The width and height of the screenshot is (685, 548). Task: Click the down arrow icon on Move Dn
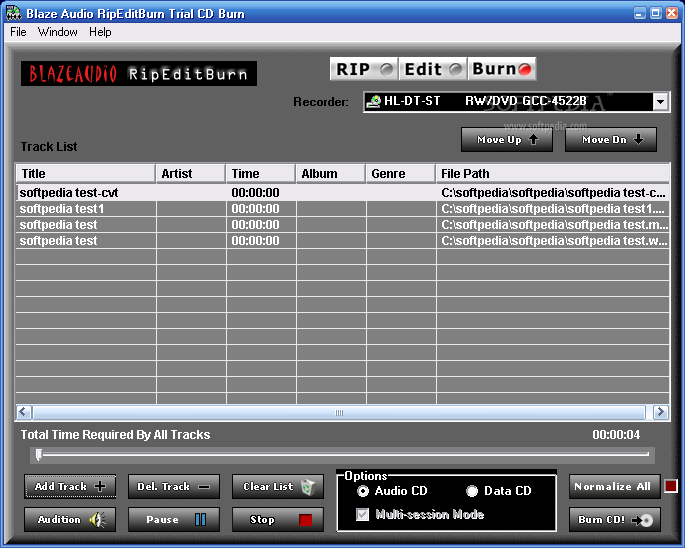[638, 139]
